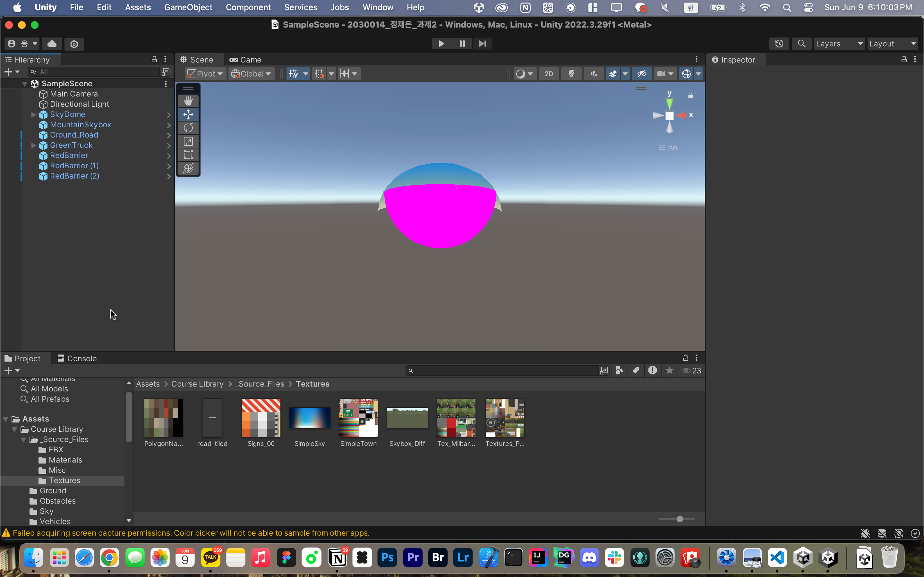Image resolution: width=924 pixels, height=577 pixels.
Task: Adjust the asset thumbnail size slider
Action: coord(680,519)
